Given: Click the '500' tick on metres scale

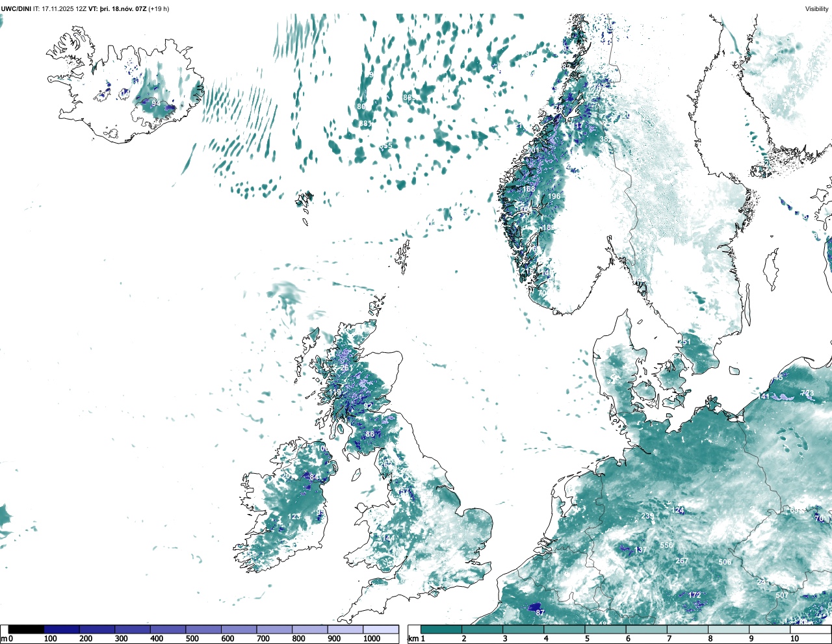Looking at the screenshot, I should coord(192,639).
